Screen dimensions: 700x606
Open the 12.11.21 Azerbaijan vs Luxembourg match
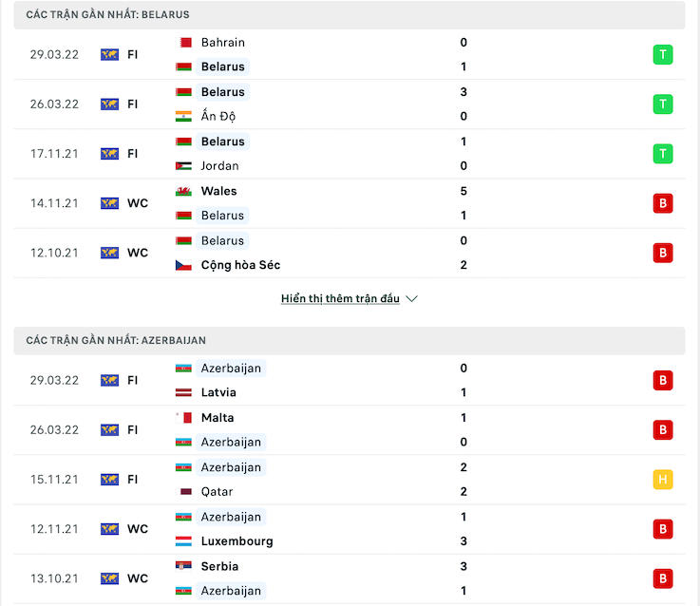(x=350, y=529)
